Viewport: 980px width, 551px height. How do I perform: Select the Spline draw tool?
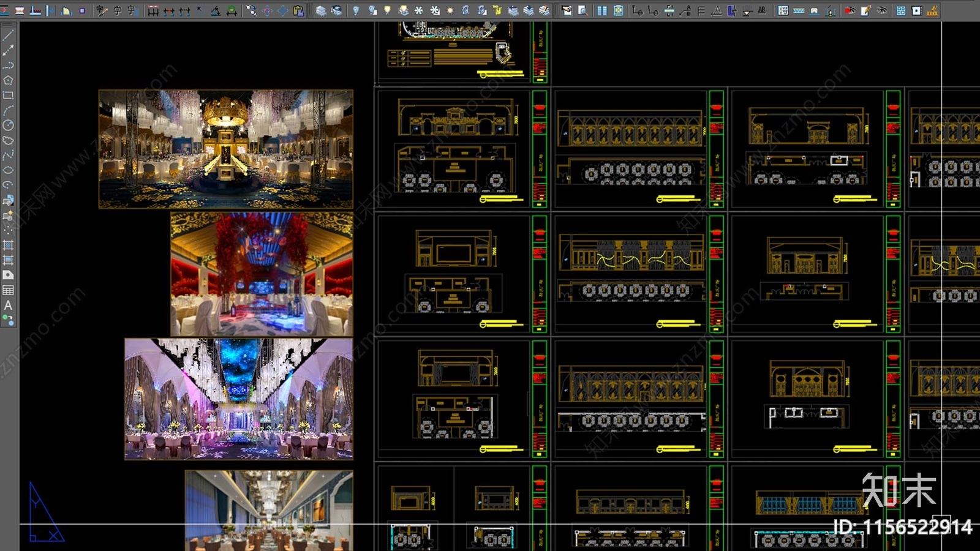(8, 155)
